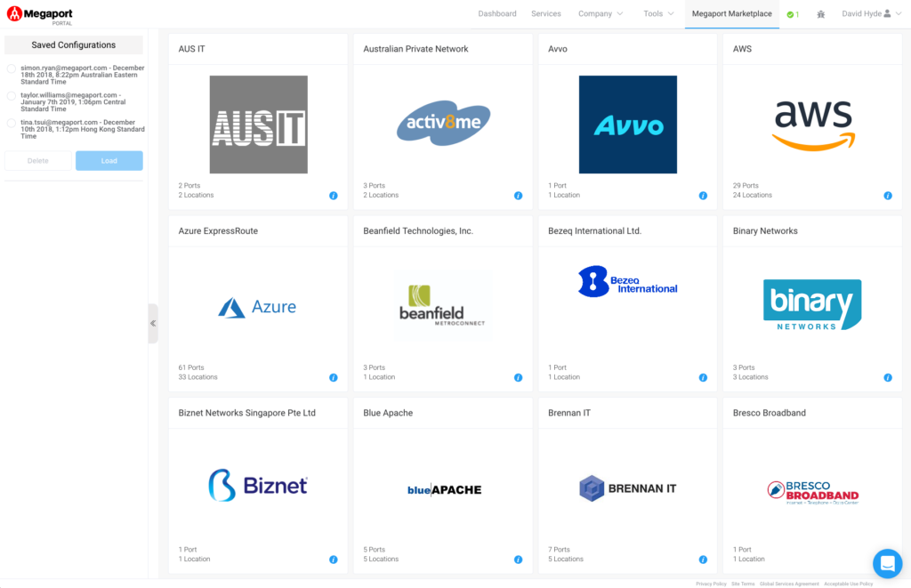Open the Acceptable Use Policy link
Viewport: 911px width, 588px height.
tap(848, 584)
